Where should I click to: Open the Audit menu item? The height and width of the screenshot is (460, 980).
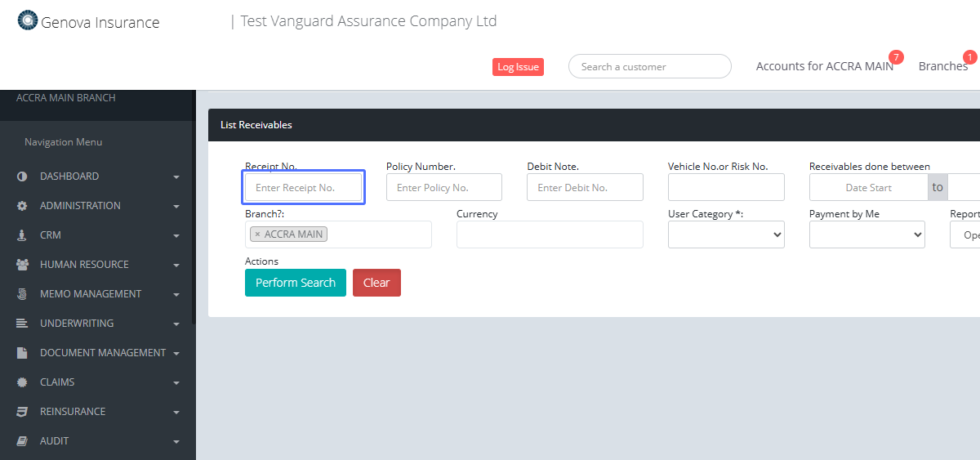[54, 441]
